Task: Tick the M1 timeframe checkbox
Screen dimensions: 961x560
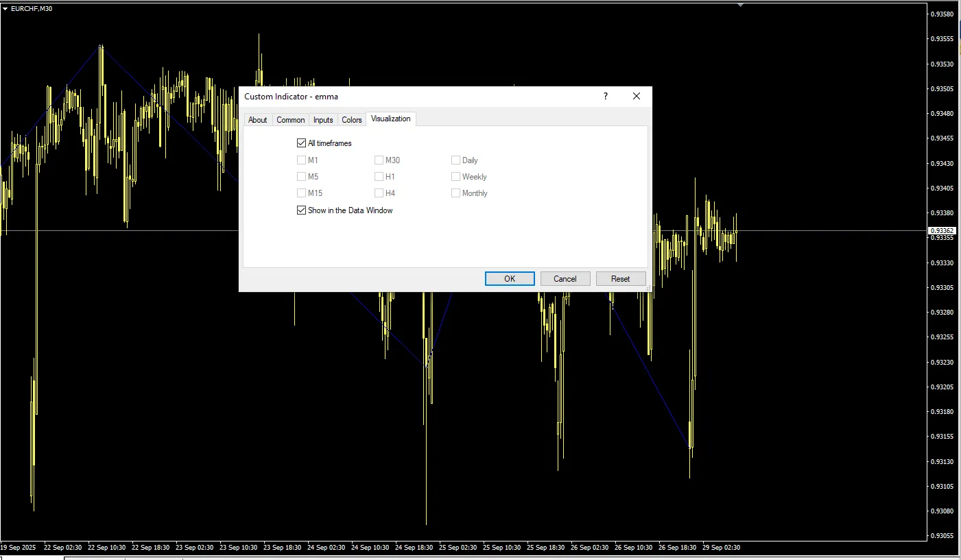Action: point(301,160)
